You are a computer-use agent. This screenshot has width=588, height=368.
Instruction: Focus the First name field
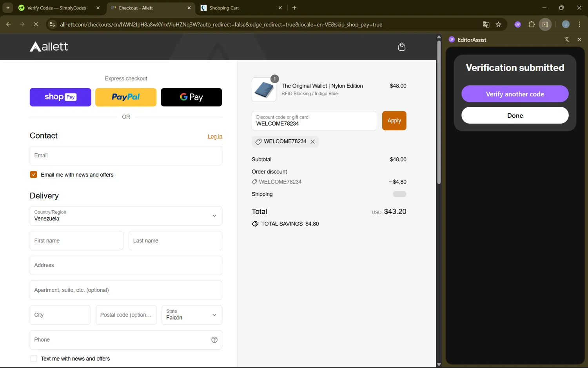(x=76, y=240)
